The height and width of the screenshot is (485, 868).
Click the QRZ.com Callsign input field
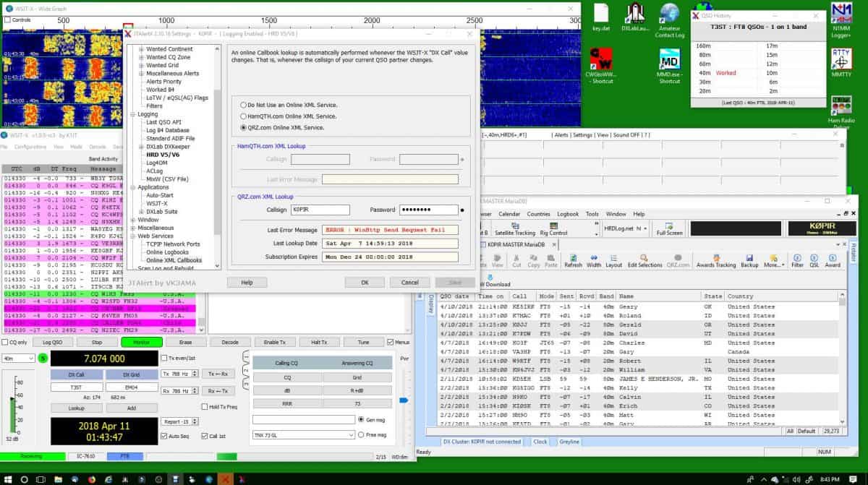tap(320, 210)
